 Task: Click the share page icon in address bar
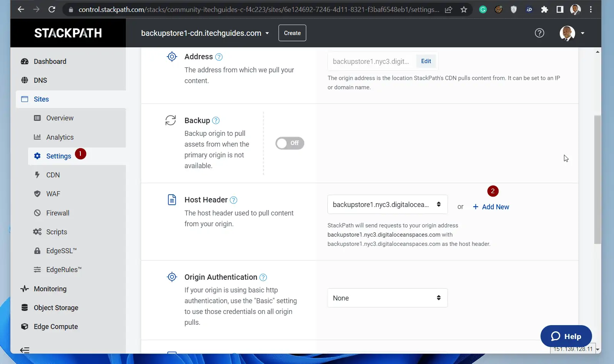[x=449, y=10]
